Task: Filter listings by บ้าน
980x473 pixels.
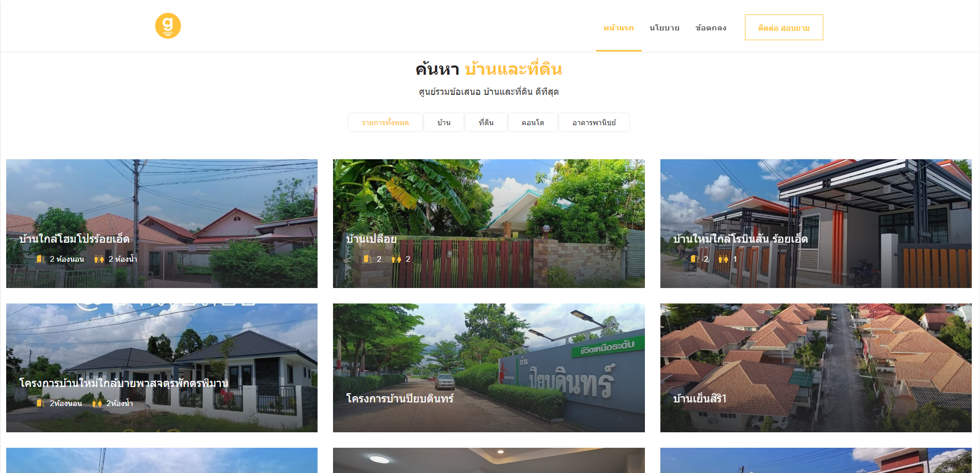Action: point(444,123)
